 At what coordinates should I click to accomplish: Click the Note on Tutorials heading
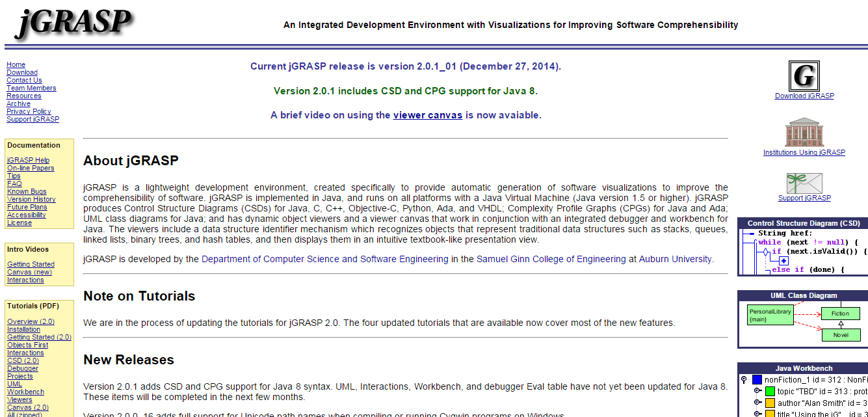[x=139, y=296]
